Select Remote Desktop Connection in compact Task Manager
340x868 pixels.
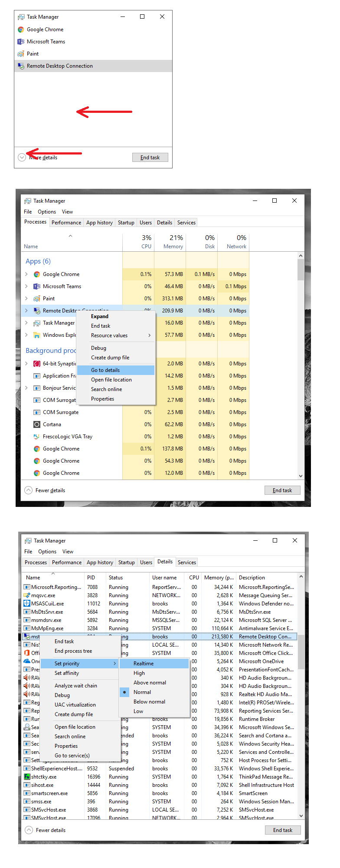coord(93,66)
